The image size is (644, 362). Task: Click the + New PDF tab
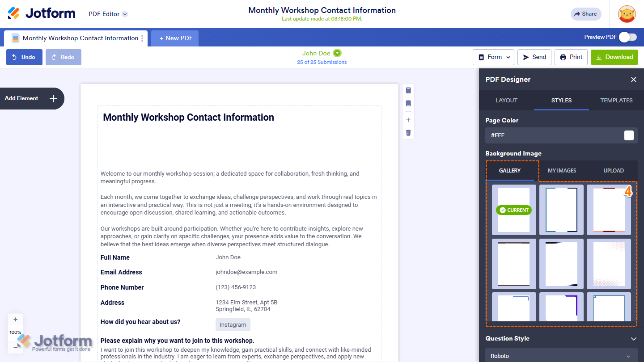click(x=175, y=38)
